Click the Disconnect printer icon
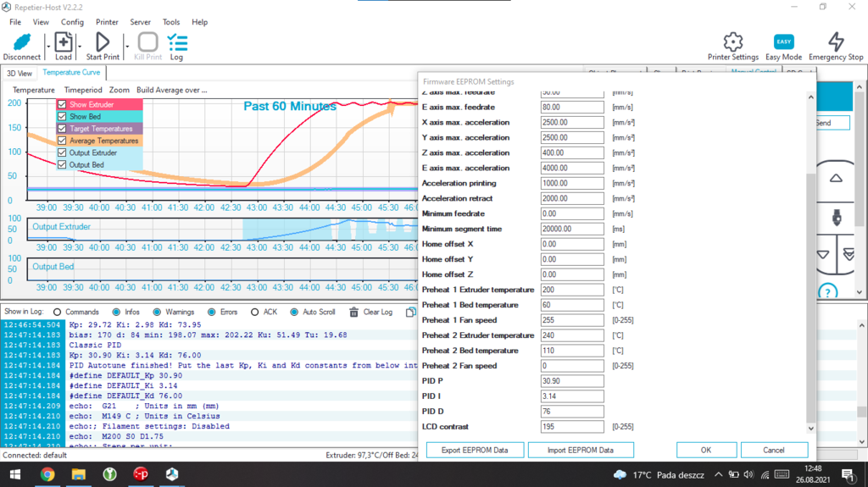 click(x=21, y=42)
